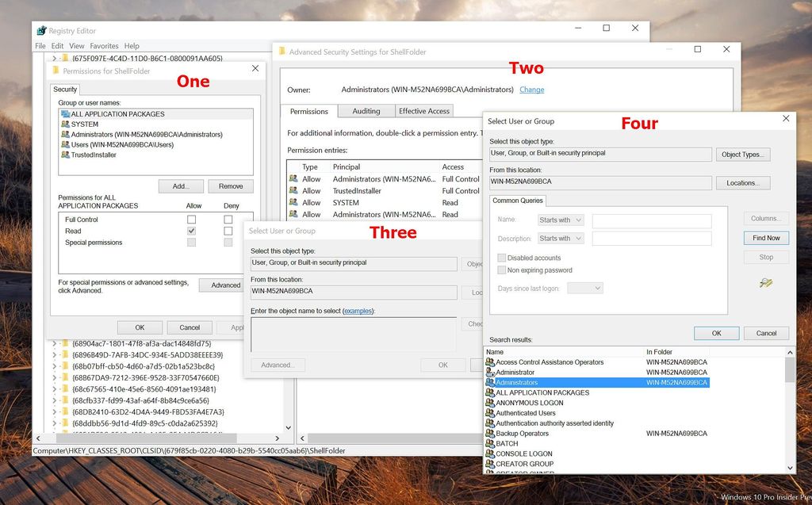Screen dimensions: 812x505
Task: Switch to the Auditing tab
Action: (366, 111)
